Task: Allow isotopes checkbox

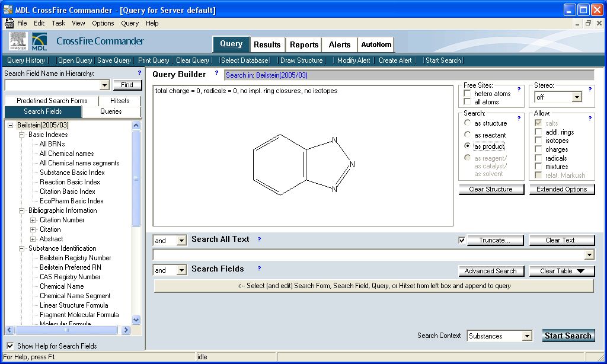Action: [x=538, y=140]
